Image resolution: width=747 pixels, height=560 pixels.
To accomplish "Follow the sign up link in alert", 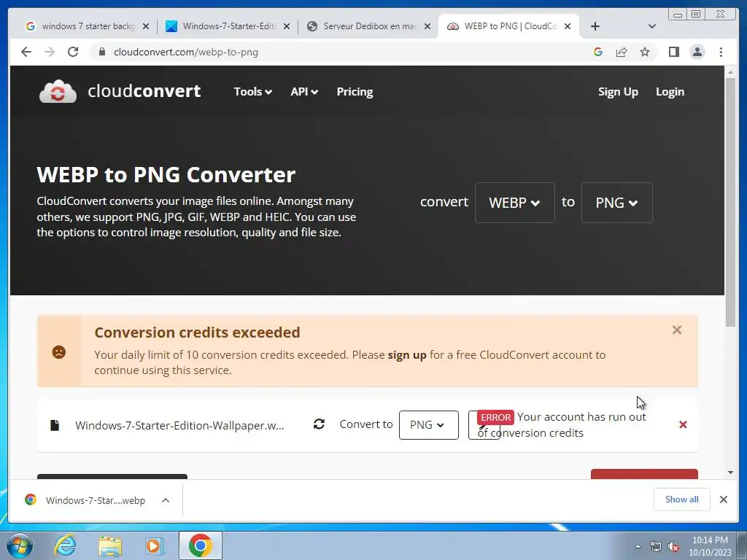I will click(407, 355).
